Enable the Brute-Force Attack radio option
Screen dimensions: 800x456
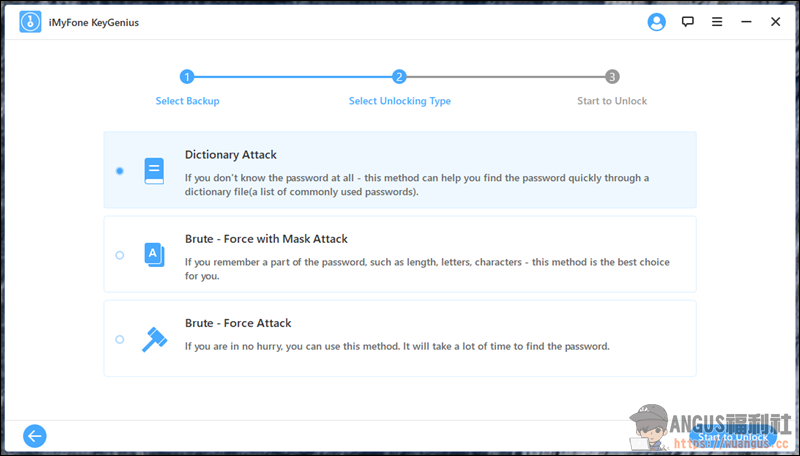120,339
